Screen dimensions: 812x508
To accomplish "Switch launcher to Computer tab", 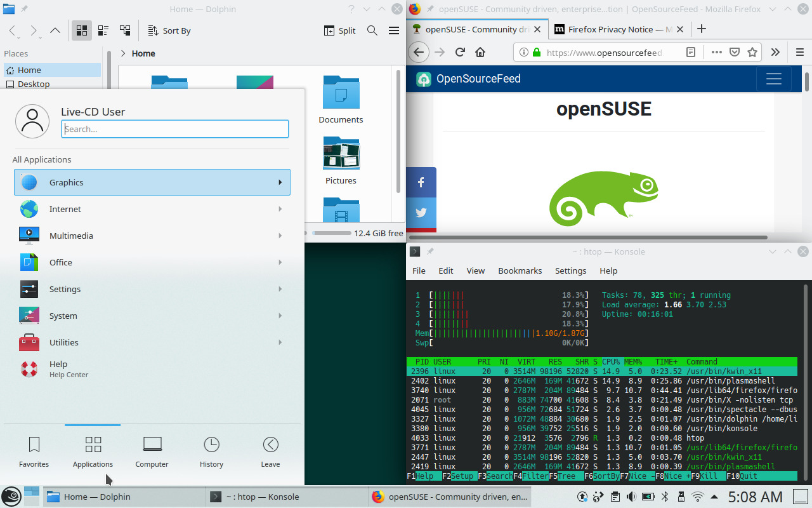I will click(152, 451).
